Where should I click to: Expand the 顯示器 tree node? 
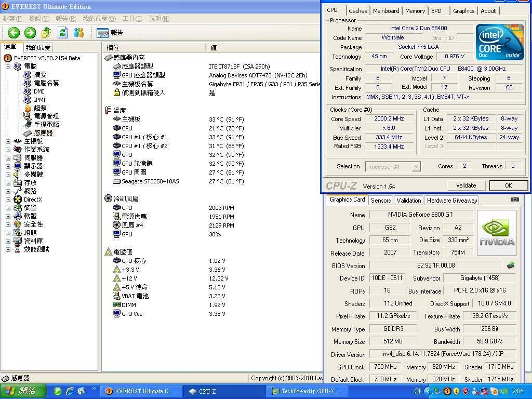(x=8, y=166)
